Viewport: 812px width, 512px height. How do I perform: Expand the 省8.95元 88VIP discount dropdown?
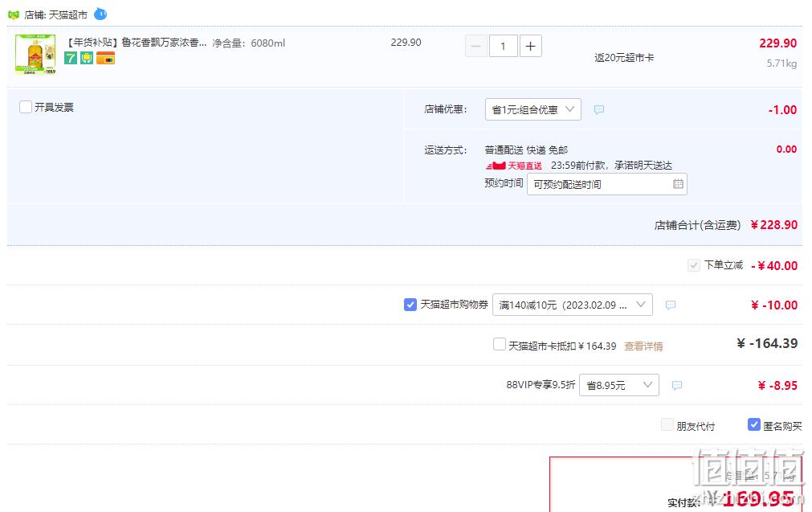point(619,385)
